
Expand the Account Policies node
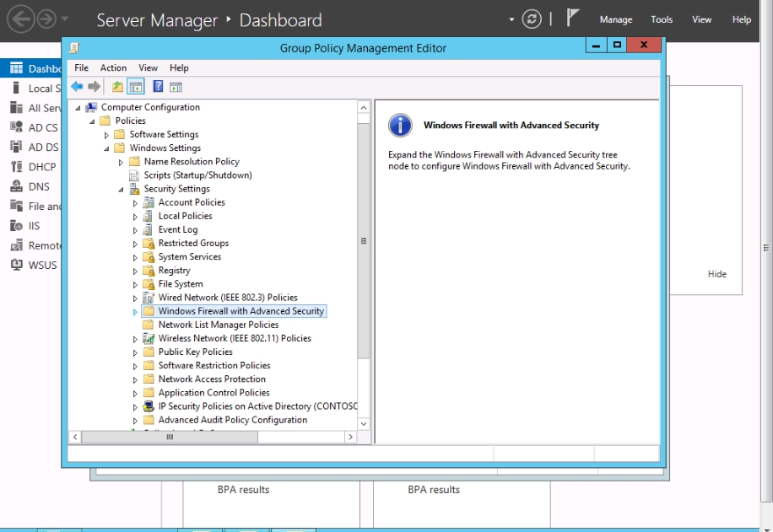coord(135,203)
